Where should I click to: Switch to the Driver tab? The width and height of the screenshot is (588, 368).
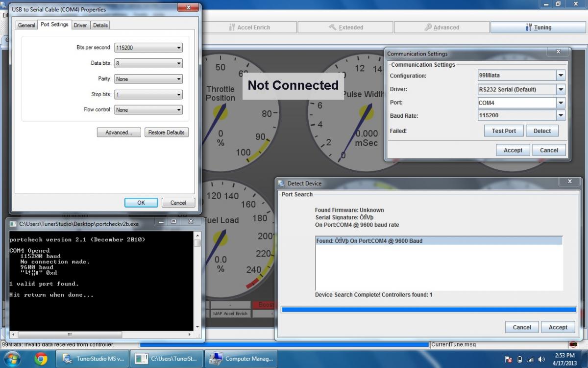pyautogui.click(x=80, y=25)
